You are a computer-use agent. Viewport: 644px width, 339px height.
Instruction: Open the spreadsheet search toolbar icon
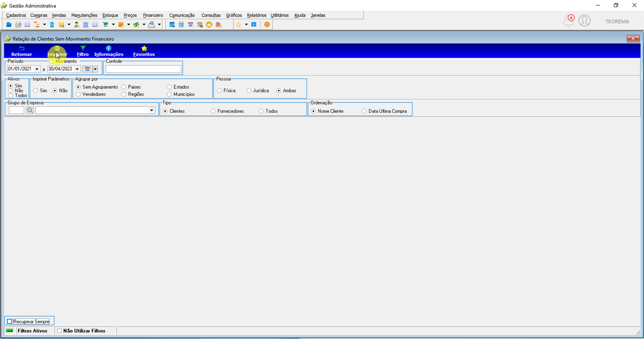click(218, 25)
